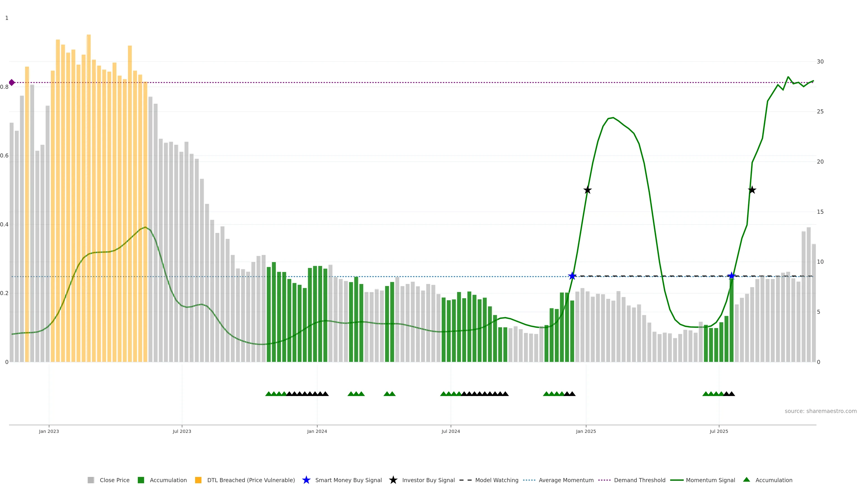The width and height of the screenshot is (868, 488).
Task: Toggle Close Price legend entry
Action: pyautogui.click(x=114, y=480)
